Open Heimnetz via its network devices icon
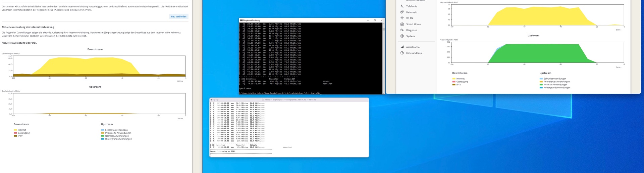Screen dimensions: 644x173 [x=402, y=12]
